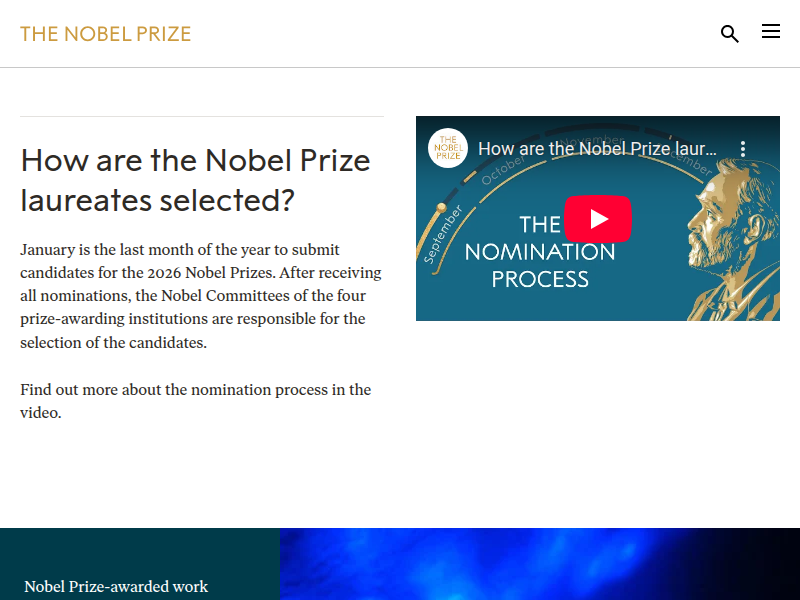Click the paragraph beginning 'January is the last month'
Viewport: 800px width, 600px height.
(200, 296)
